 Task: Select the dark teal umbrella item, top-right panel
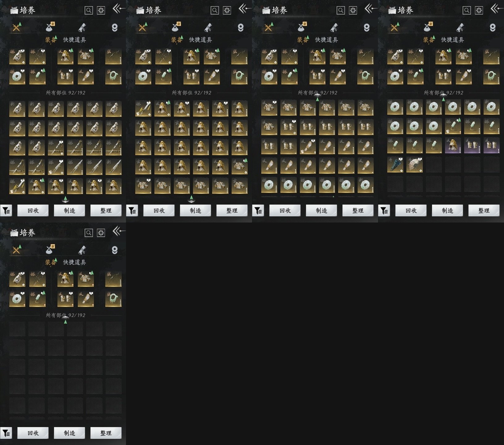pos(395,165)
